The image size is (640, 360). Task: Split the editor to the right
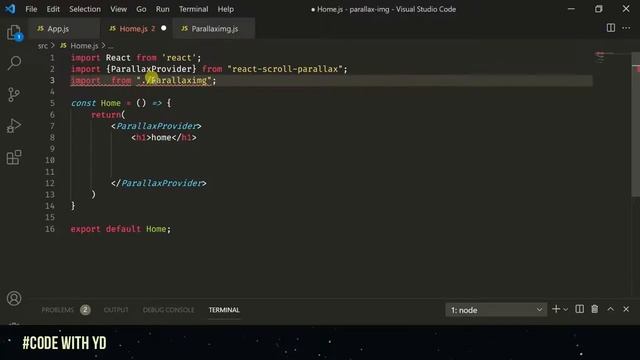[x=611, y=28]
